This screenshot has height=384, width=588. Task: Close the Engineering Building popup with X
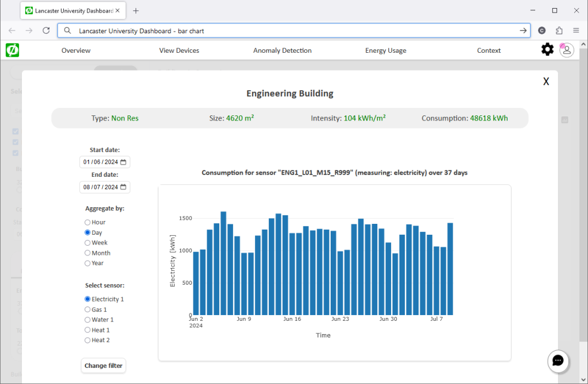(546, 82)
